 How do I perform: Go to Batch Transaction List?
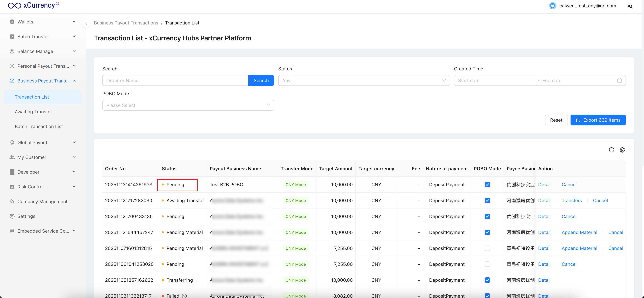[x=39, y=126]
